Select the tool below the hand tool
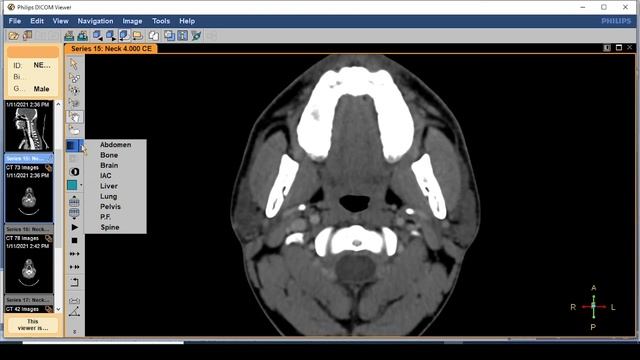Image resolution: width=640 pixels, height=360 pixels. pyautogui.click(x=74, y=131)
